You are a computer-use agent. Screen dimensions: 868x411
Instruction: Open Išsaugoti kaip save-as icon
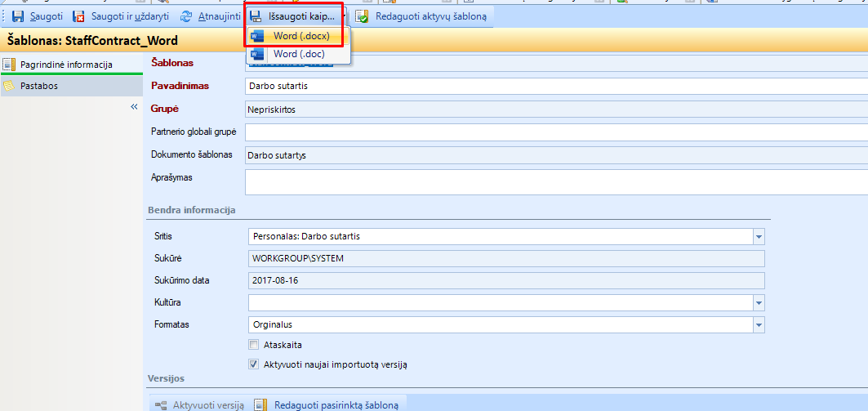click(x=256, y=16)
